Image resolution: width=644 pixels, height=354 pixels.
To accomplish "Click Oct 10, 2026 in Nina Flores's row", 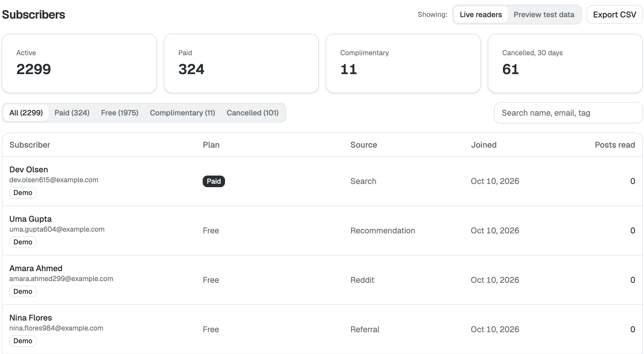I will tap(495, 329).
